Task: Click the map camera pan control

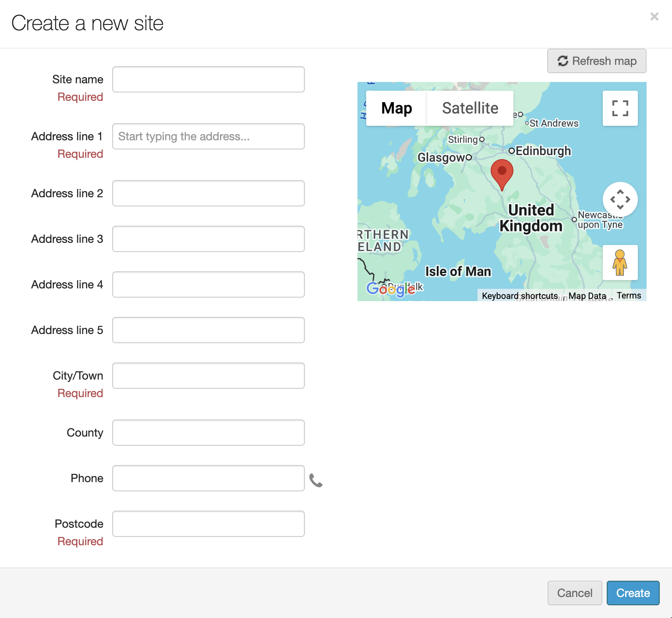Action: 620,199
